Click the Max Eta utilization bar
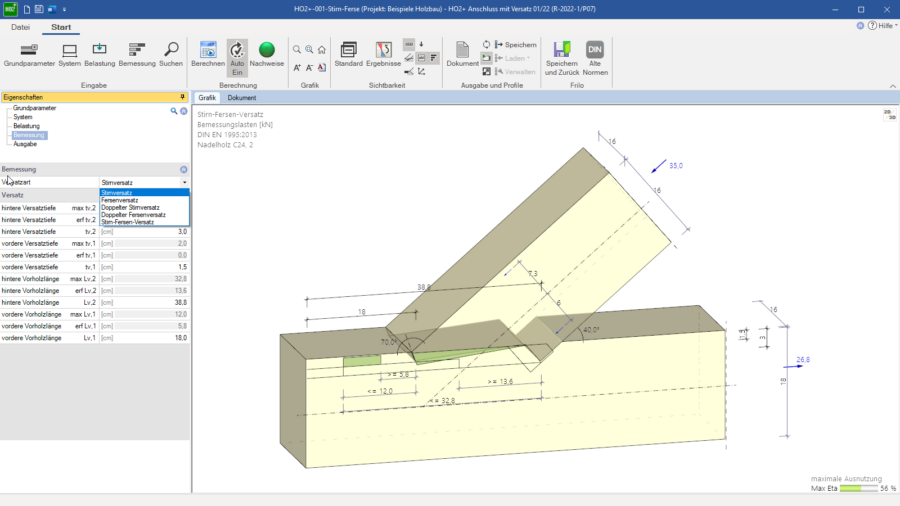Screen dimensions: 900x506 point(857,488)
